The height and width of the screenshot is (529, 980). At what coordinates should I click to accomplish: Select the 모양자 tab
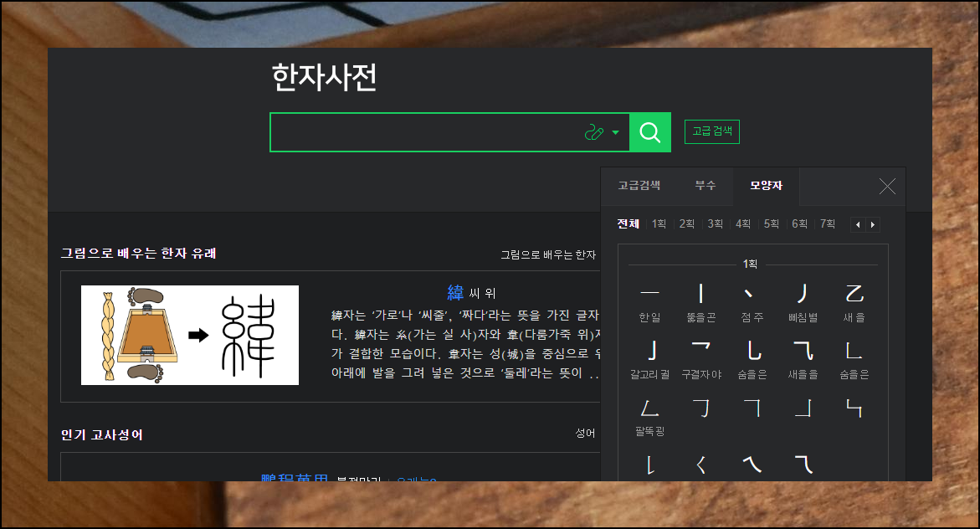[x=767, y=186]
